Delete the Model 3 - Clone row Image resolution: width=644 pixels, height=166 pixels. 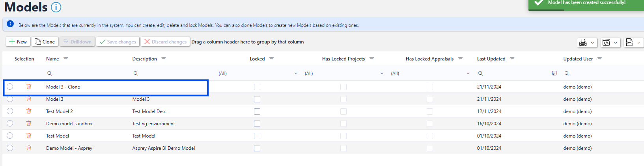coord(29,87)
